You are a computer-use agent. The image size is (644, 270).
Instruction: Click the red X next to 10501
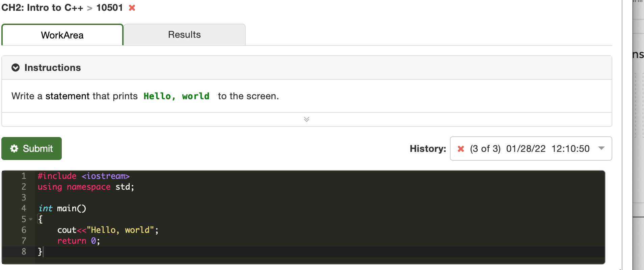132,7
